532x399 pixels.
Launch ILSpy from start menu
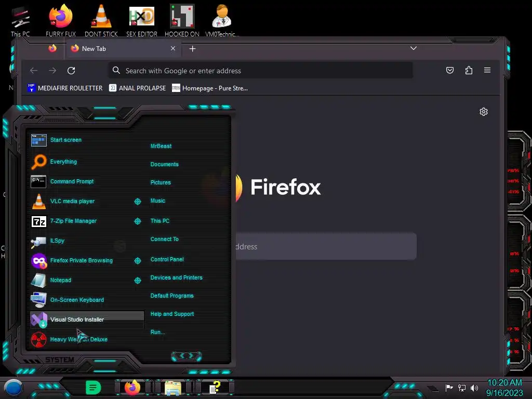click(87, 241)
